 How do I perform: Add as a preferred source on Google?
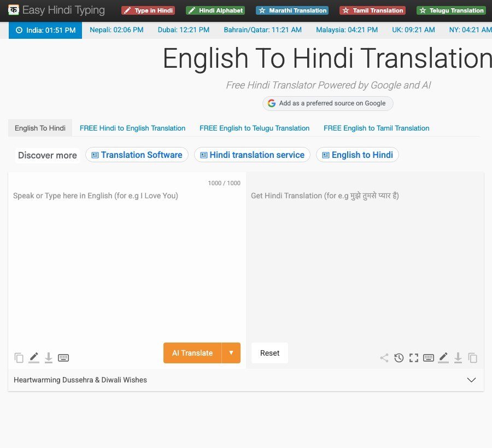point(327,103)
